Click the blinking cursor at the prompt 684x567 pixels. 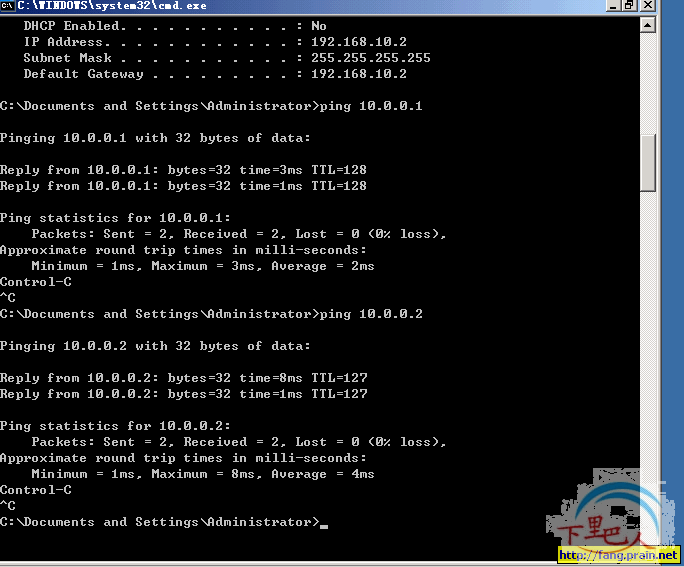click(324, 524)
